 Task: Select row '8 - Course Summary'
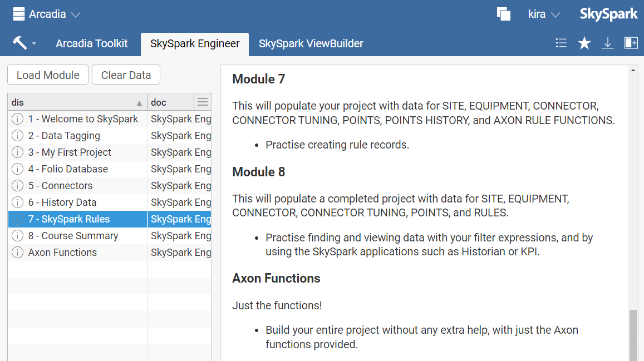(110, 236)
